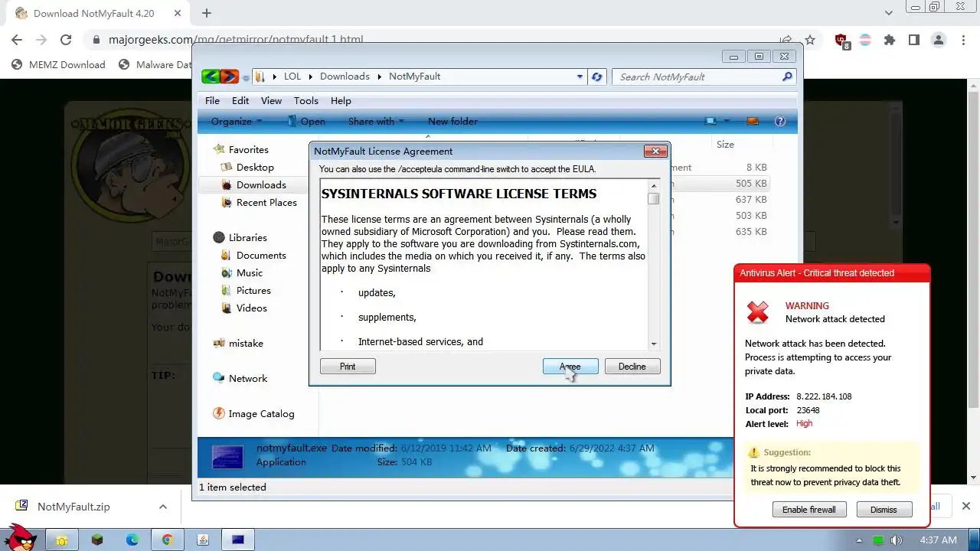Toggle the preview pane icon
Screen dimensions: 980x551
click(752, 121)
